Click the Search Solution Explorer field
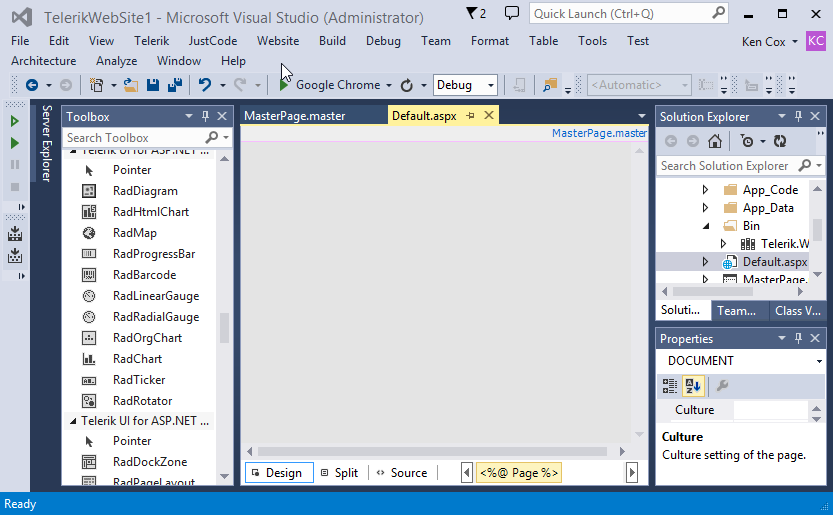Viewport: 833px width, 515px height. 741,166
